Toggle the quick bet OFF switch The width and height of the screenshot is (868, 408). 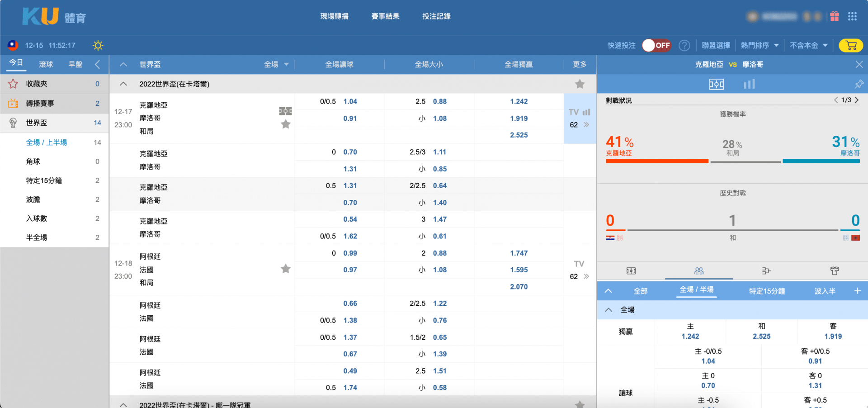click(656, 45)
